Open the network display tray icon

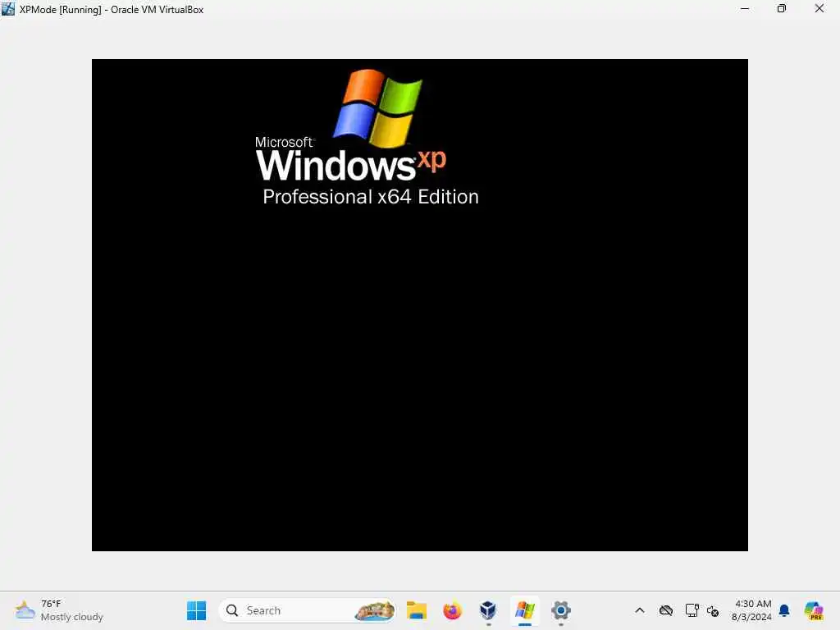(x=692, y=610)
